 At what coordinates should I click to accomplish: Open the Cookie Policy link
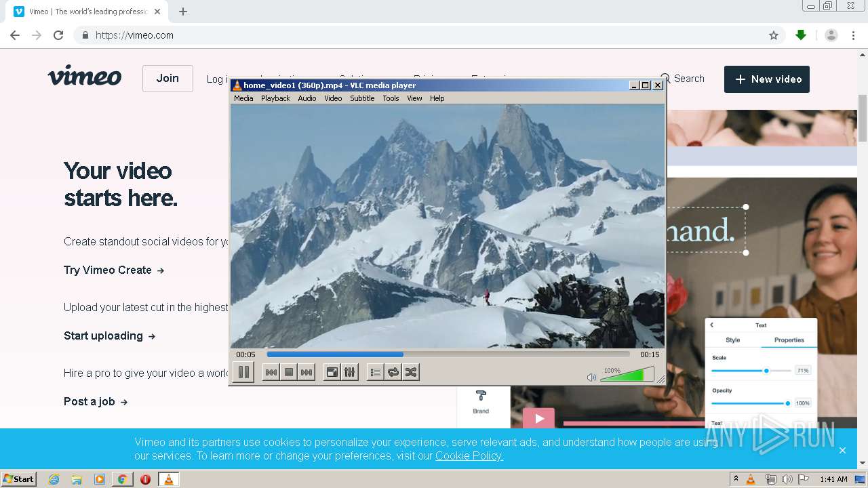[x=469, y=455]
